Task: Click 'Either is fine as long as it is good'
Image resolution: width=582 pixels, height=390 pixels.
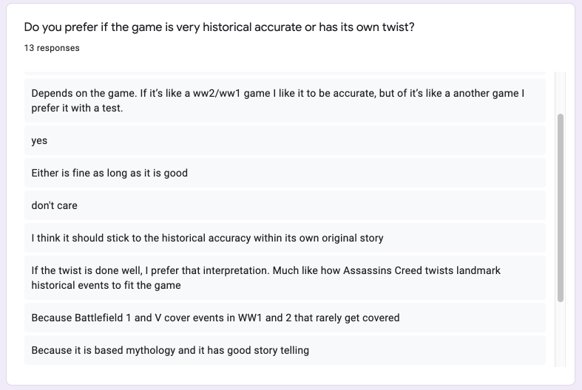Action: (109, 173)
